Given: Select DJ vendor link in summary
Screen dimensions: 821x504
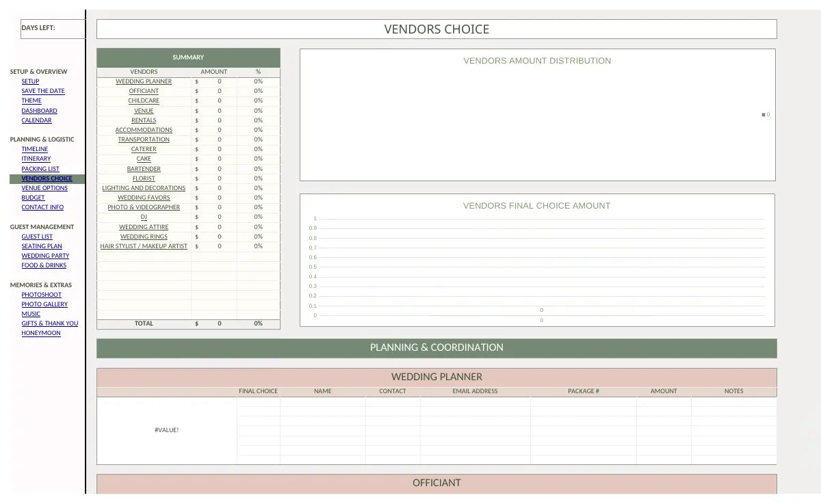Looking at the screenshot, I should [144, 217].
